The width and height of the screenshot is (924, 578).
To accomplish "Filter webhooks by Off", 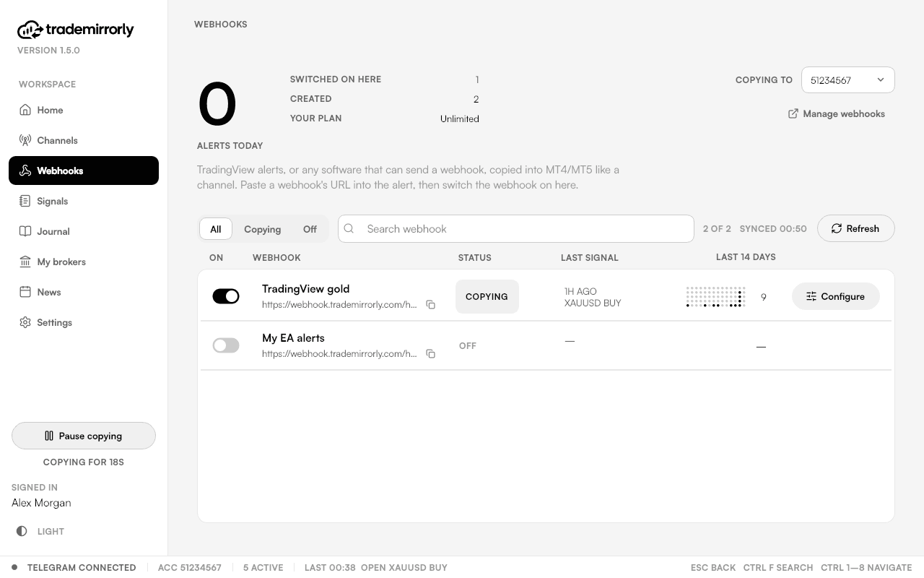I will (310, 229).
